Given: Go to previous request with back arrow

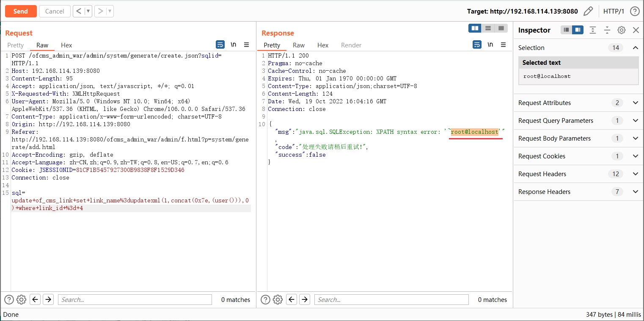Looking at the screenshot, I should (79, 11).
